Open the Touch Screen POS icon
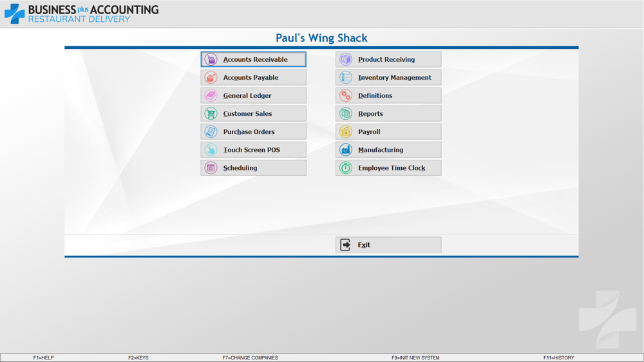The image size is (644, 362). coord(211,149)
